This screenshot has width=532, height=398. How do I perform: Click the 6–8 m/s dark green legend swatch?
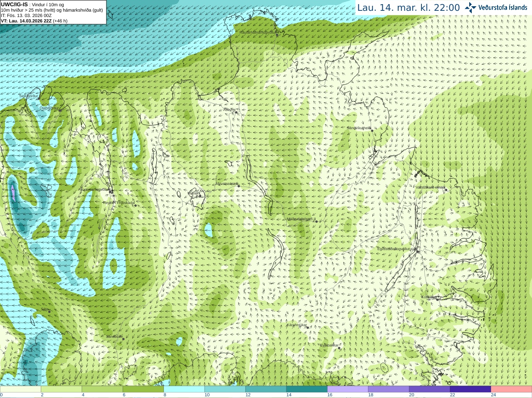click(x=143, y=389)
